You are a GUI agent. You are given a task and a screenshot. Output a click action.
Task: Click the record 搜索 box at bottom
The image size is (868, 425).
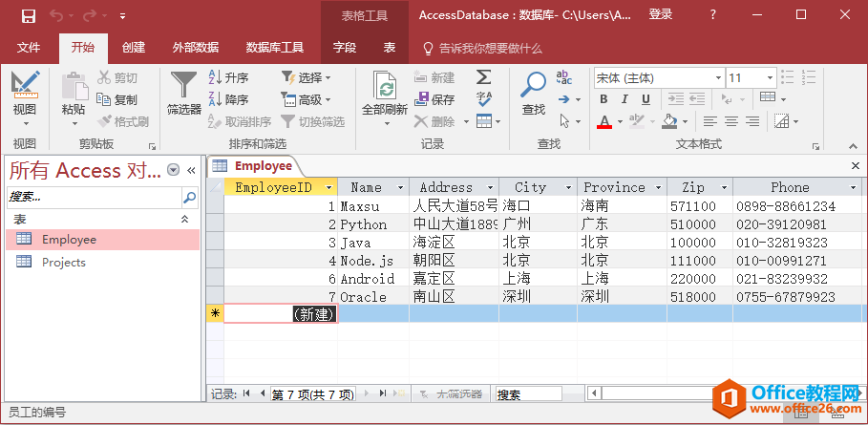[x=529, y=394]
